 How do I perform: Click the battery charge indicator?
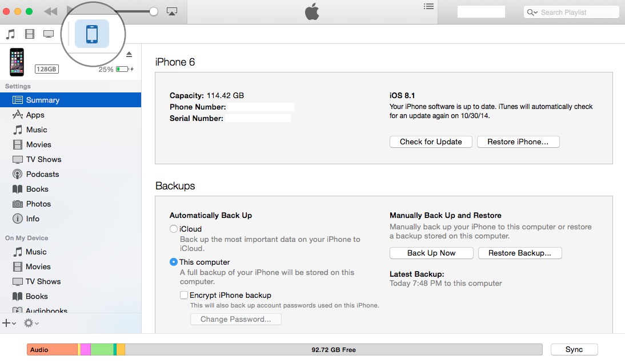tap(125, 69)
